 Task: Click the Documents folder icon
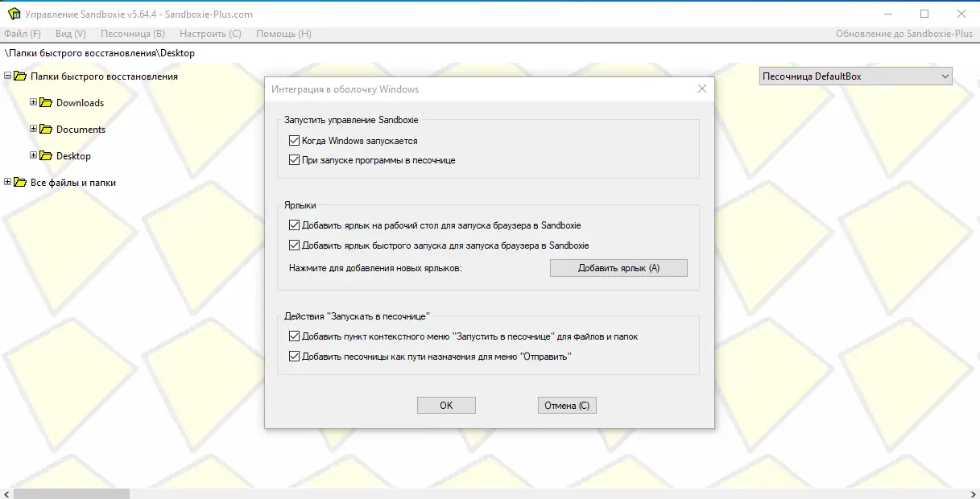[x=46, y=130]
